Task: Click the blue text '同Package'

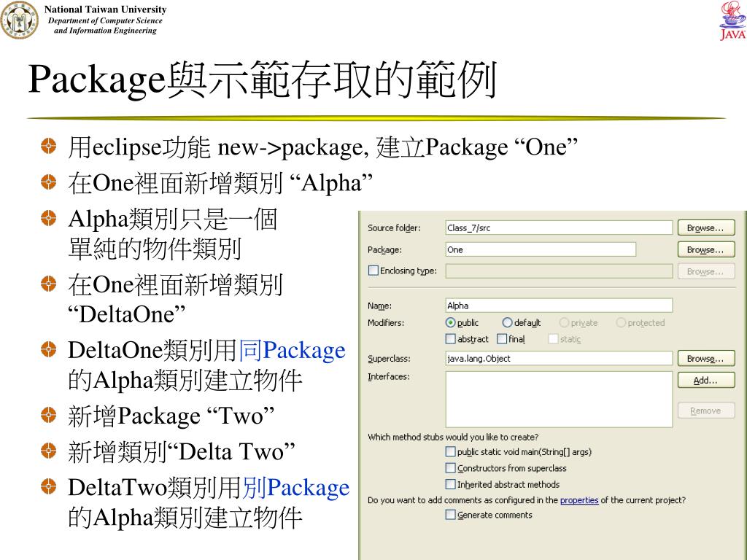Action: tap(292, 350)
